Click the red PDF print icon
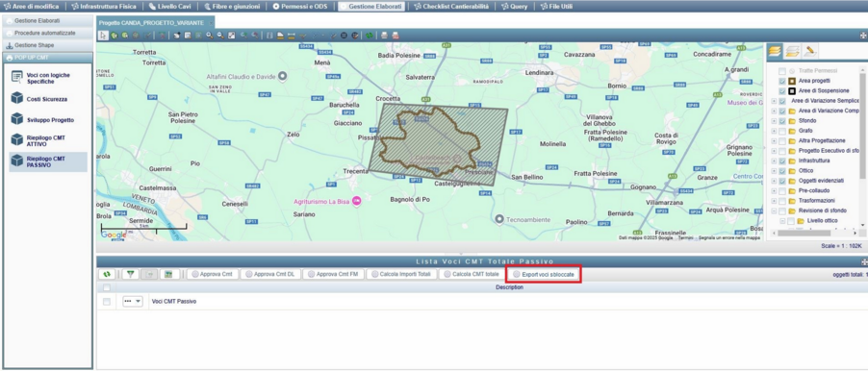868x371 pixels. [x=396, y=36]
